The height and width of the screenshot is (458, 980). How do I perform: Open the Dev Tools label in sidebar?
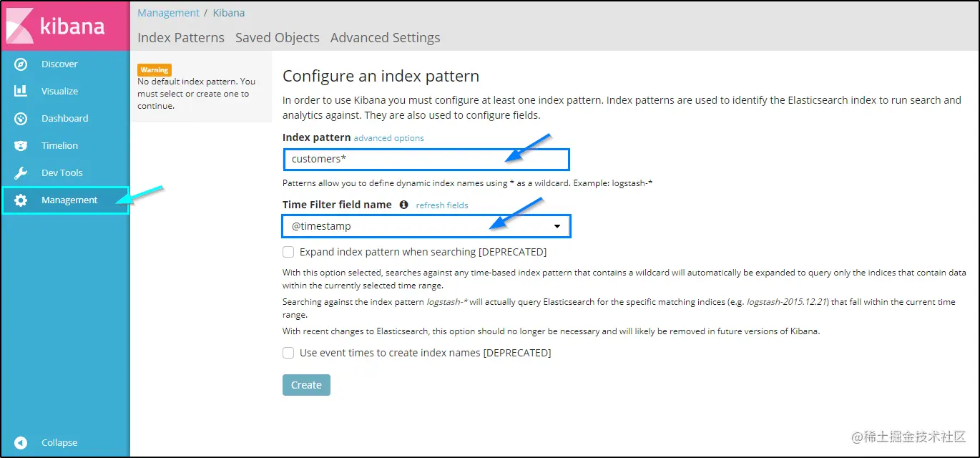62,173
